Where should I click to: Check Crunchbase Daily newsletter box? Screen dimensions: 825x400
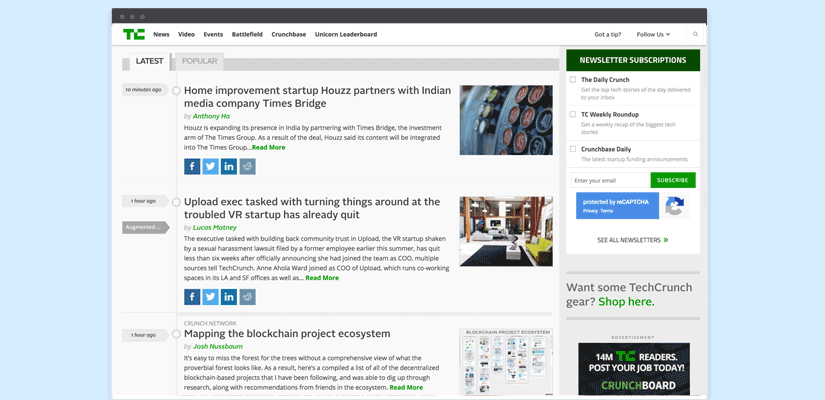point(573,149)
